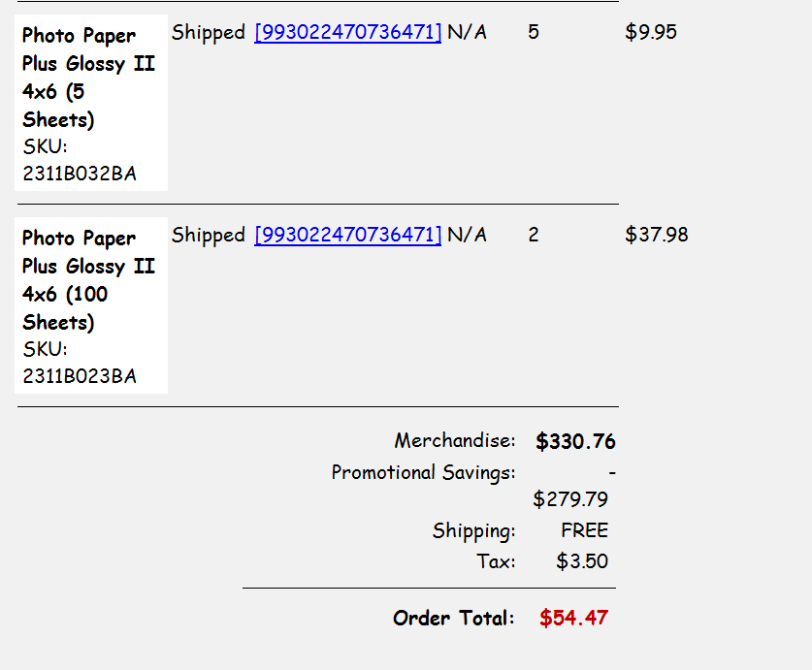Click the $3.50 tax amount
This screenshot has height=670, width=812.
pyautogui.click(x=582, y=561)
